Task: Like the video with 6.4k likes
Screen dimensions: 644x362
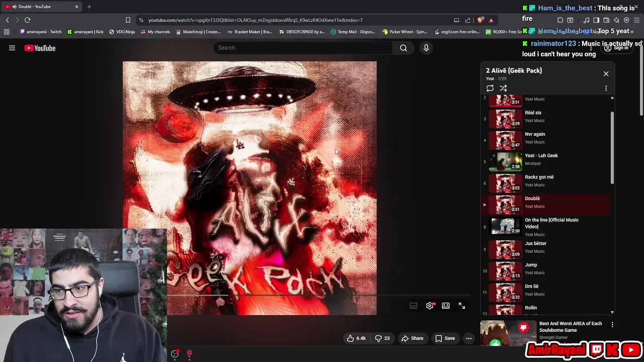Action: 356,338
